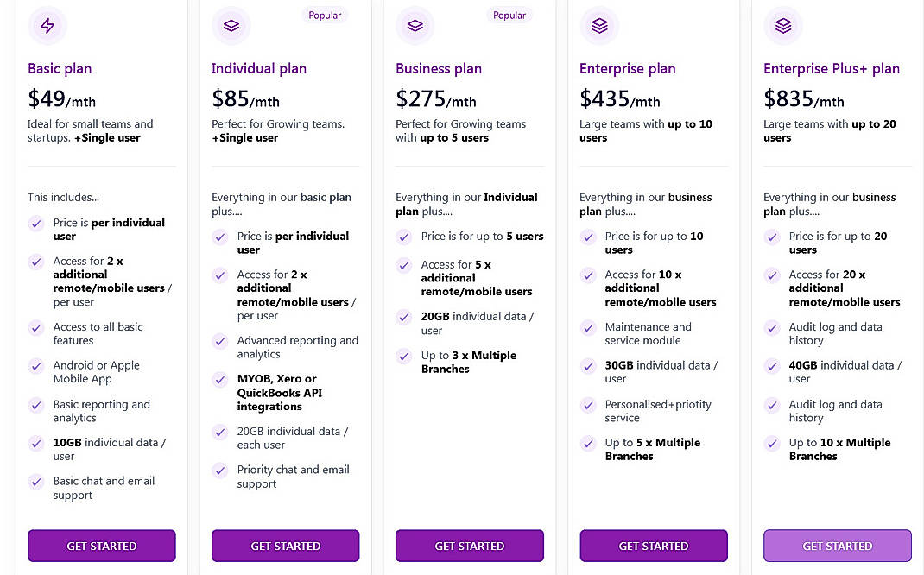924x575 pixels.
Task: Open the Basic plan heading link
Action: click(x=60, y=68)
